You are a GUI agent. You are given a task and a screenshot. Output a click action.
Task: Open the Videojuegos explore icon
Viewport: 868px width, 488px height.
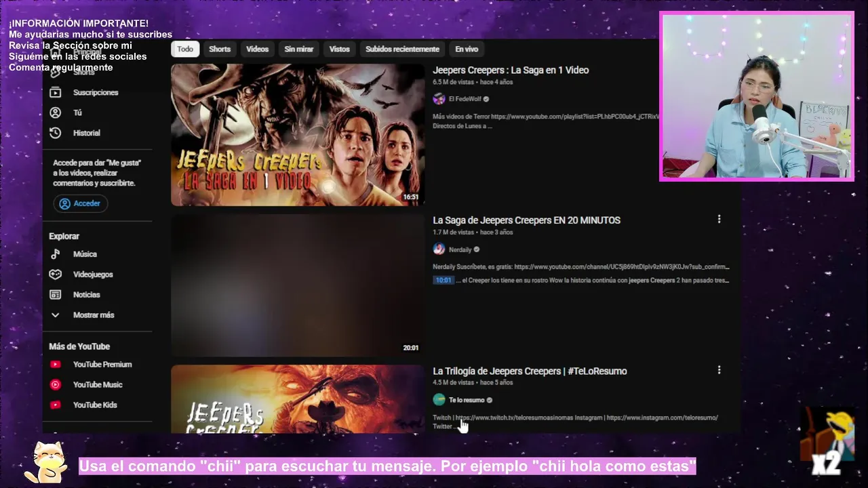pos(56,274)
